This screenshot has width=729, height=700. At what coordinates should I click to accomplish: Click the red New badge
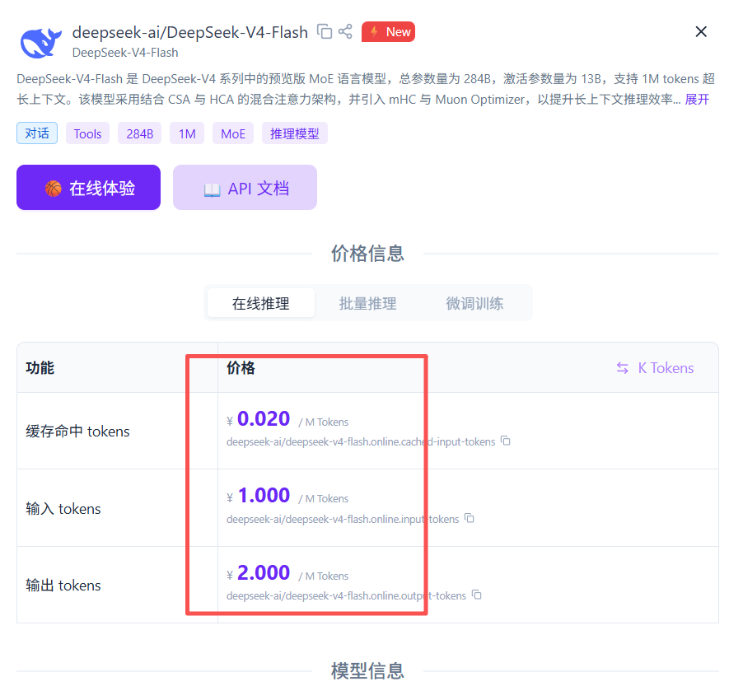[x=388, y=31]
